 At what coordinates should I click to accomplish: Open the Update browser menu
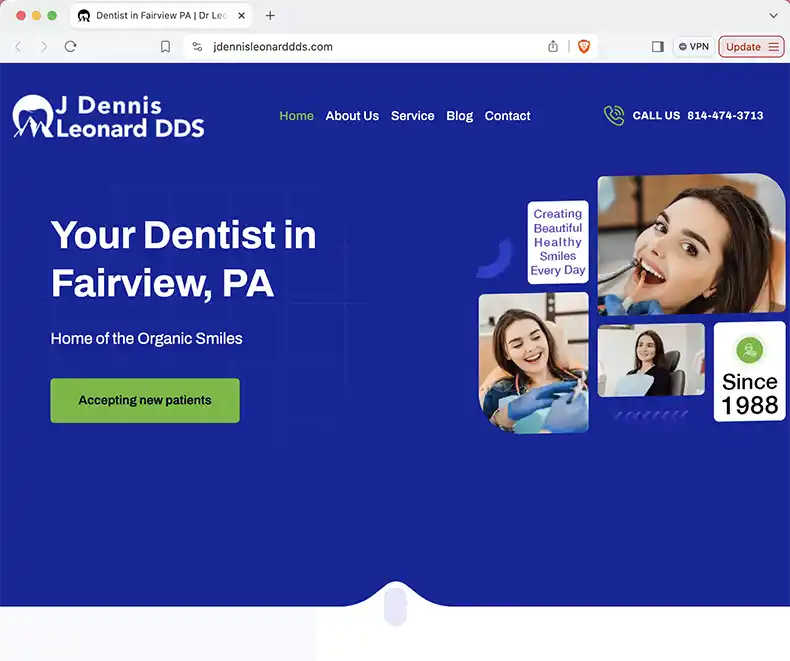pyautogui.click(x=751, y=47)
